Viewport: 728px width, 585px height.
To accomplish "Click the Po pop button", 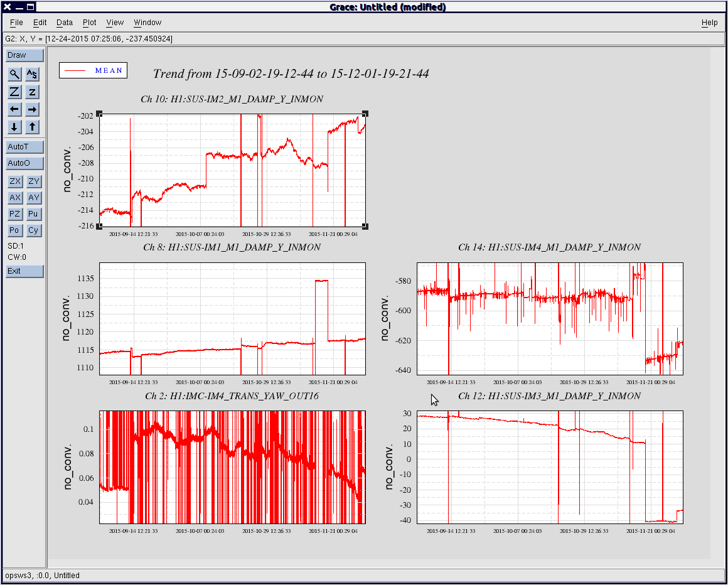I will tap(15, 230).
